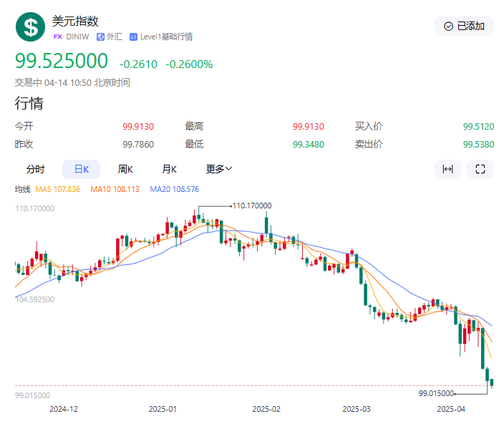Click the latest candlestick at chart's right edge
The height and width of the screenshot is (424, 504).
(x=492, y=382)
